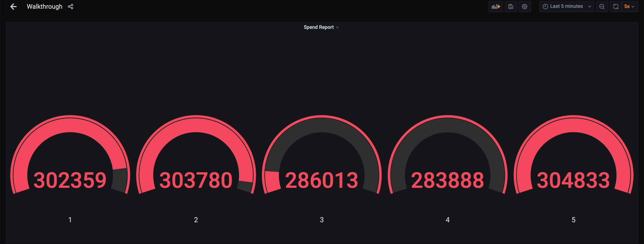Click the label 3 under gauge
This screenshot has width=644, height=244.
point(322,220)
